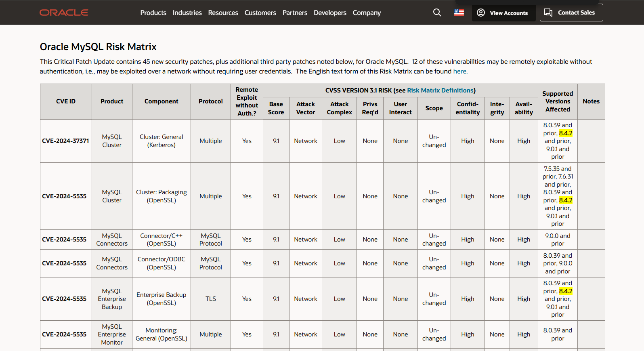The width and height of the screenshot is (644, 351).
Task: Click the 'CVE ID' column header
Action: coord(66,101)
